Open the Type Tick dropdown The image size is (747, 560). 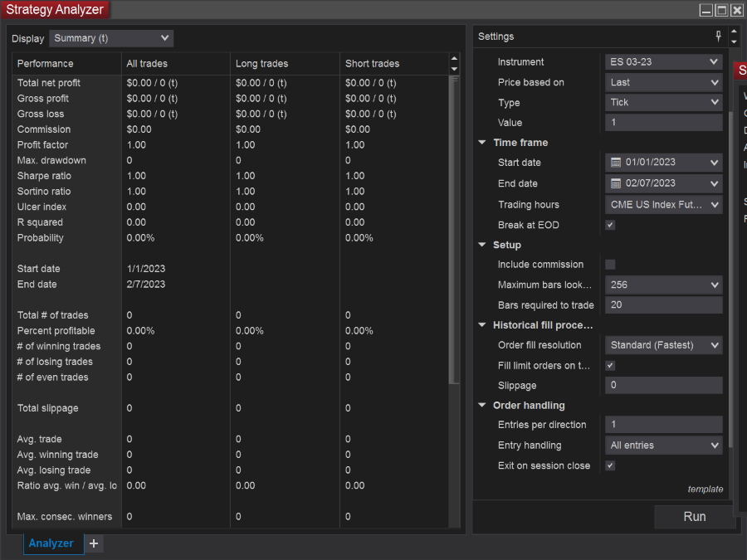[x=664, y=102]
